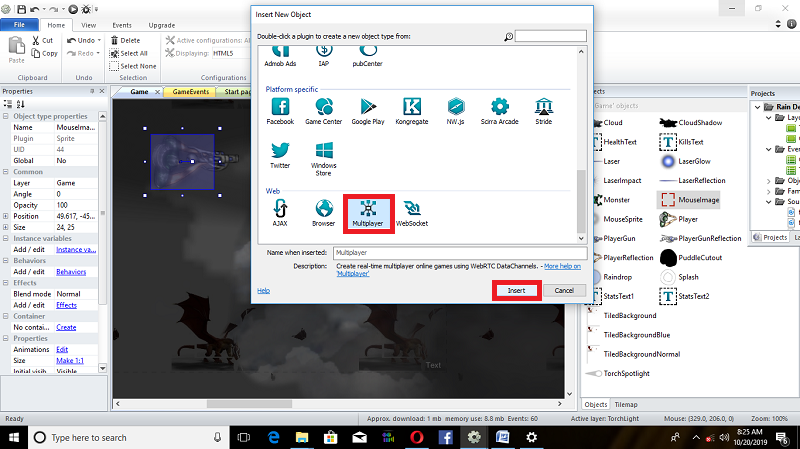
Task: Open the More help on Multiplayer link
Action: click(x=562, y=266)
